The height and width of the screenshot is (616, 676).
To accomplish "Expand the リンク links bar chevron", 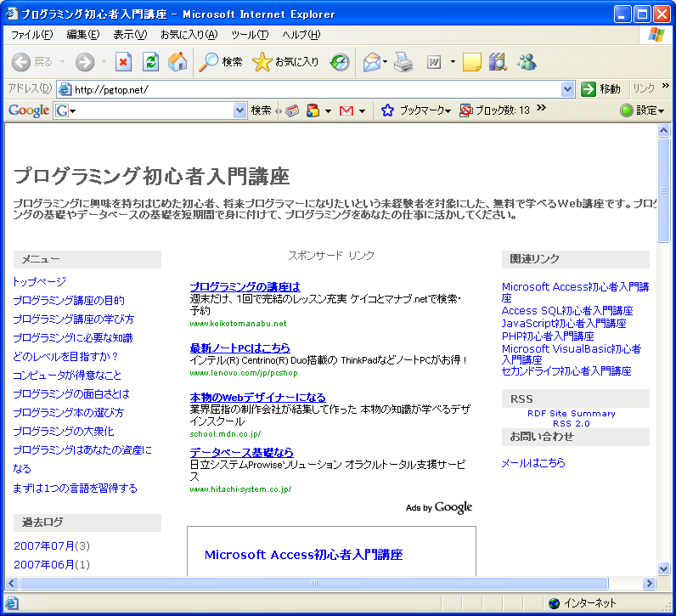I will tap(666, 86).
